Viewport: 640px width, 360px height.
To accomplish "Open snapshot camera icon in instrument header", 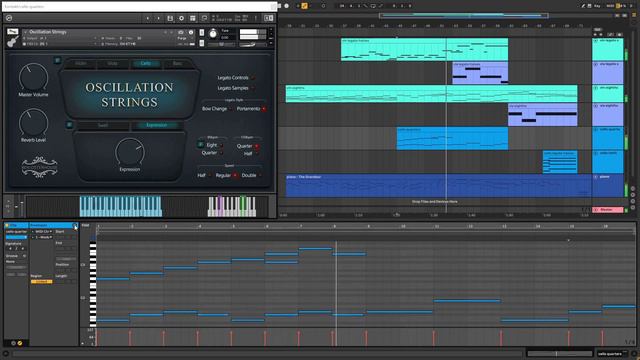I will tap(181, 32).
